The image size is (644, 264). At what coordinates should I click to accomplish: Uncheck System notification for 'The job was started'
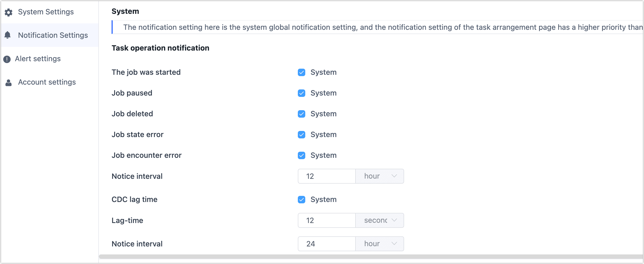(301, 72)
